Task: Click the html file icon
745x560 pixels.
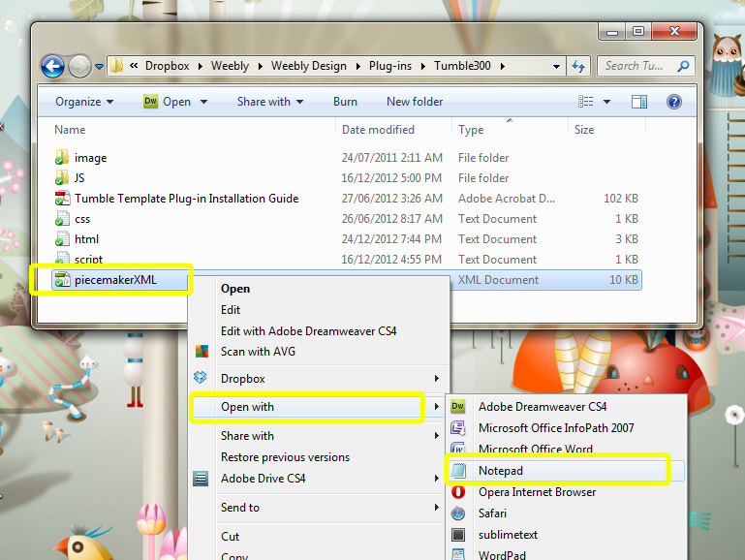Action: point(62,239)
